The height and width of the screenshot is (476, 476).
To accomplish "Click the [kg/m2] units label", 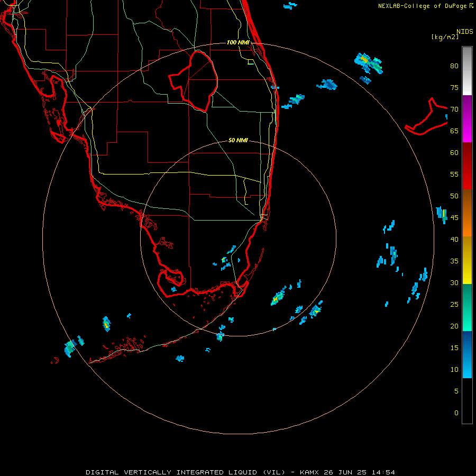I will tap(445, 37).
